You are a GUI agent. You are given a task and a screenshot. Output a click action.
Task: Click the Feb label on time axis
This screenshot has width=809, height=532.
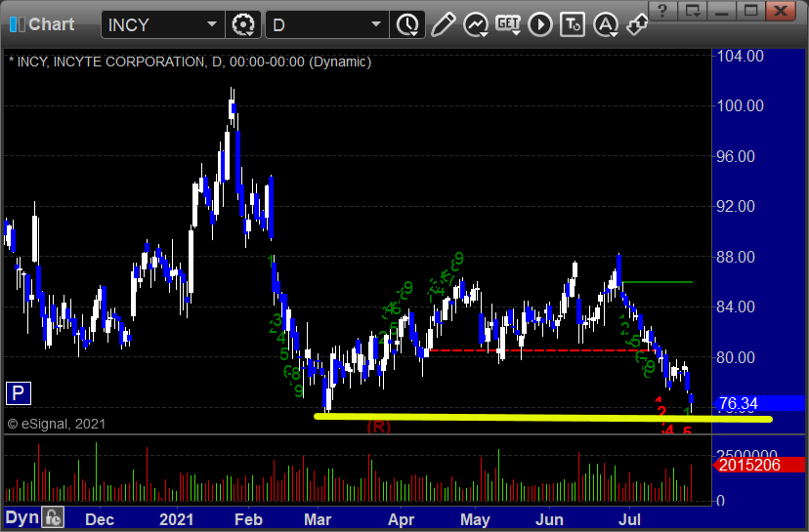click(248, 519)
